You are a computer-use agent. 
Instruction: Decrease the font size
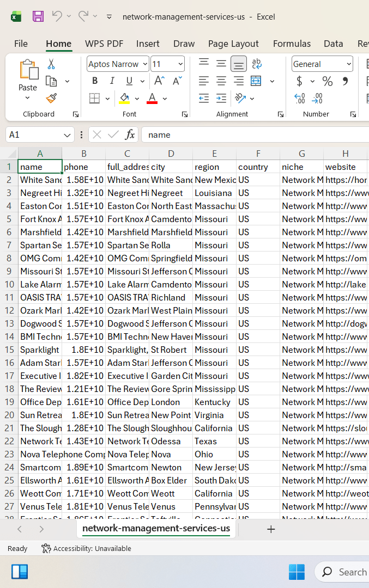coord(177,81)
